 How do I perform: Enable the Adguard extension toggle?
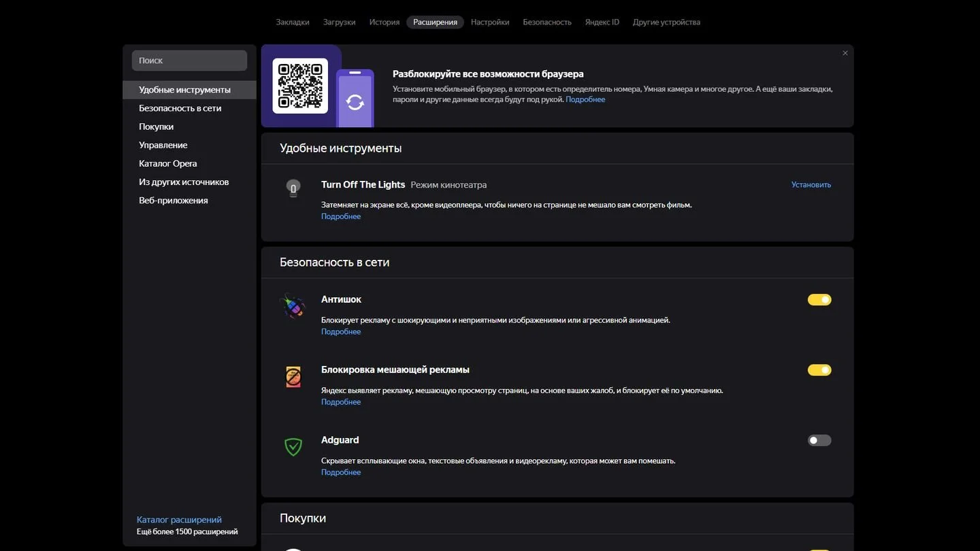click(x=819, y=440)
